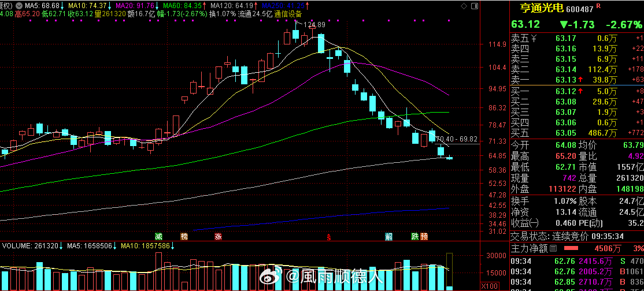Click the VOLUME: 261320 label
Viewport: 644px width, 291px height.
[29, 246]
